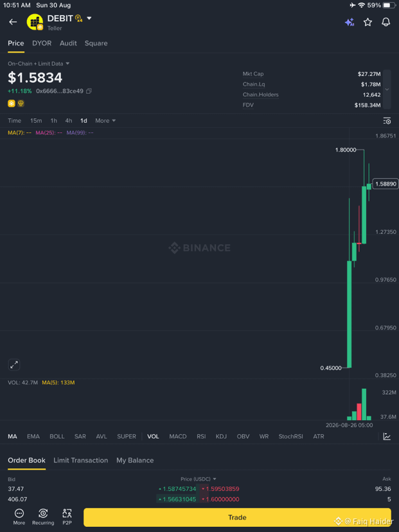
Task: Open Recurring buy icon
Action: [x=43, y=517]
